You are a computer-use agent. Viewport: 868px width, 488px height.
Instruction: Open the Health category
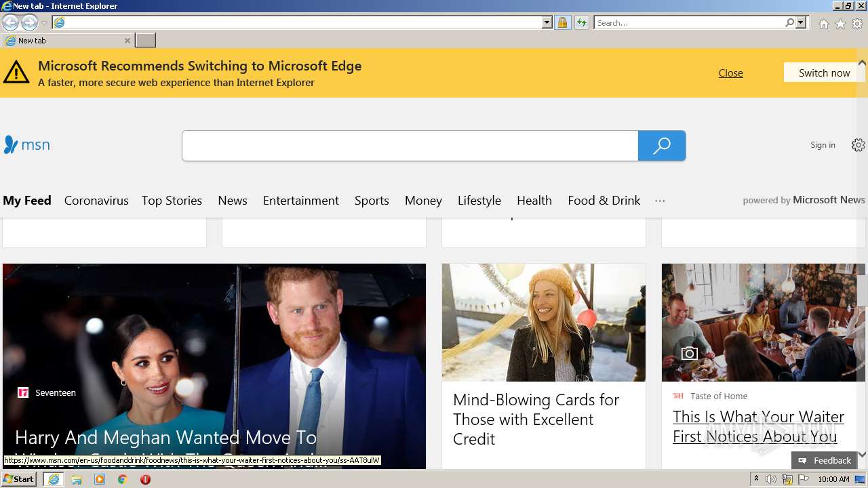534,201
